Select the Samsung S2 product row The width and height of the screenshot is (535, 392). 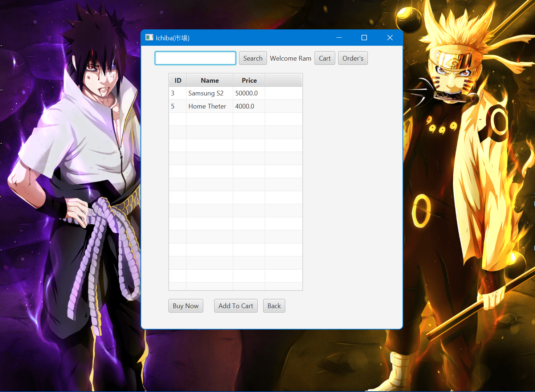236,93
